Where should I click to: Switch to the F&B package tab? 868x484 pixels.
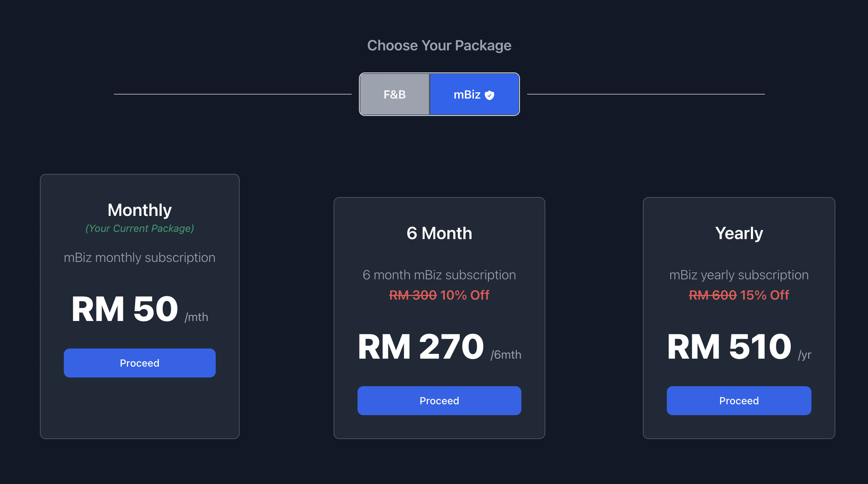tap(394, 95)
